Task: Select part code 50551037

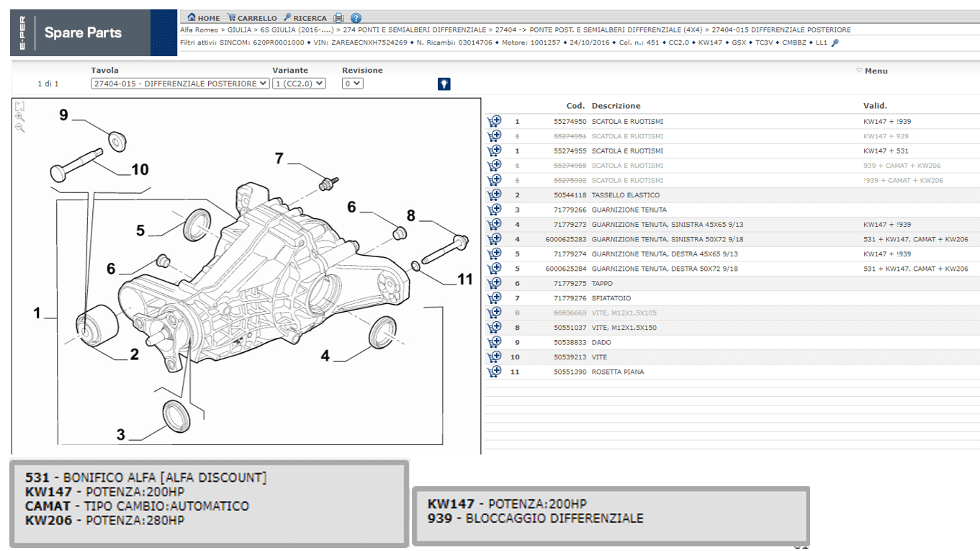Action: point(570,328)
